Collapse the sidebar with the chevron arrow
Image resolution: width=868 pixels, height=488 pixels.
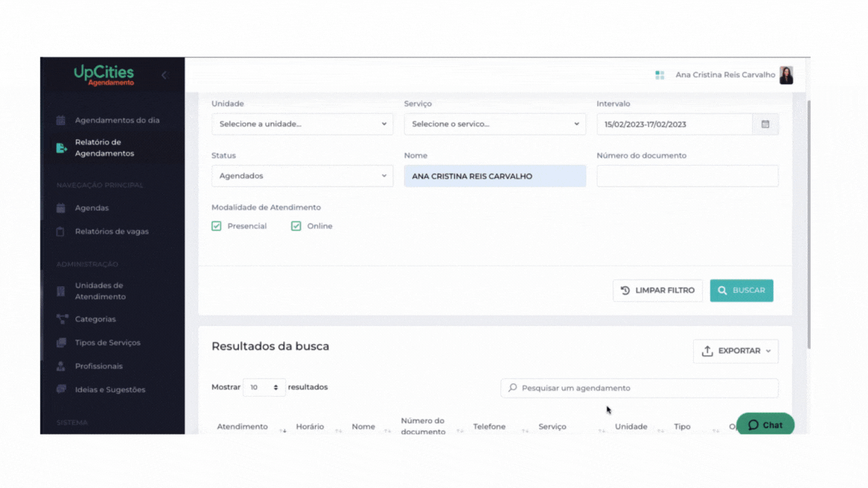pos(164,75)
